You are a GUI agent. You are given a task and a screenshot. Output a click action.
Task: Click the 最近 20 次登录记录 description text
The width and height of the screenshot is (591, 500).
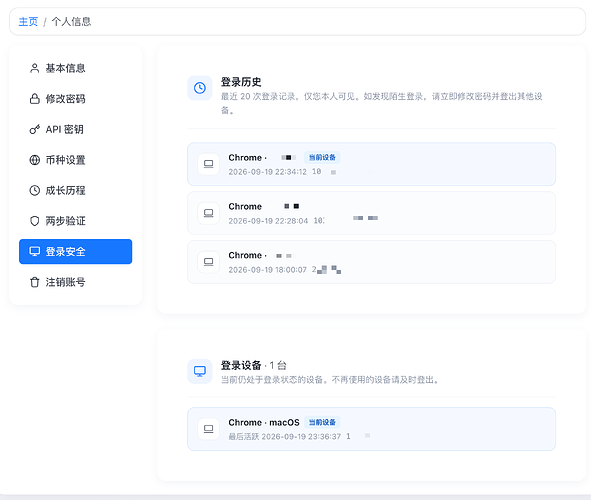coord(381,103)
